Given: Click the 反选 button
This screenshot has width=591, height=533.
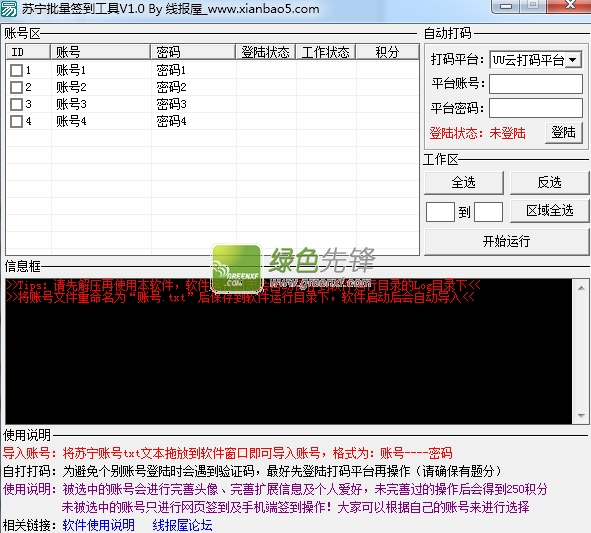Looking at the screenshot, I should 550,183.
